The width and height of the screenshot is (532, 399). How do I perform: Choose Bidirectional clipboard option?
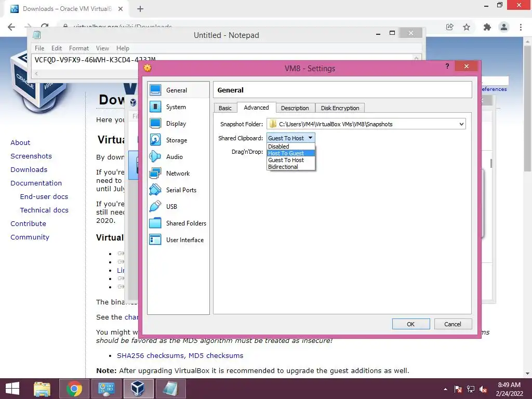(x=291, y=167)
